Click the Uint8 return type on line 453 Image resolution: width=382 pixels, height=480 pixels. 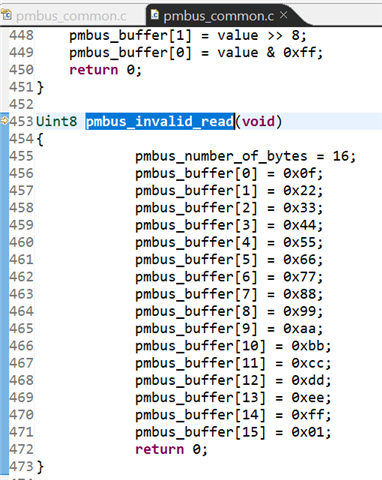coord(56,121)
